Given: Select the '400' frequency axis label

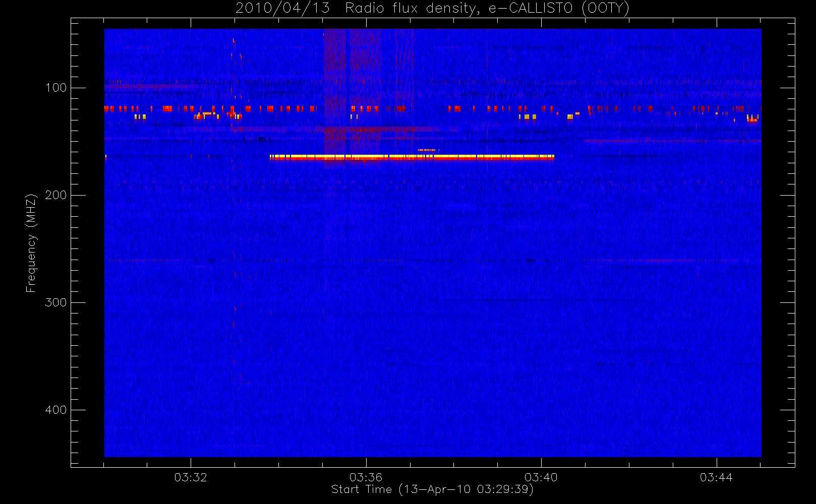Looking at the screenshot, I should [55, 410].
